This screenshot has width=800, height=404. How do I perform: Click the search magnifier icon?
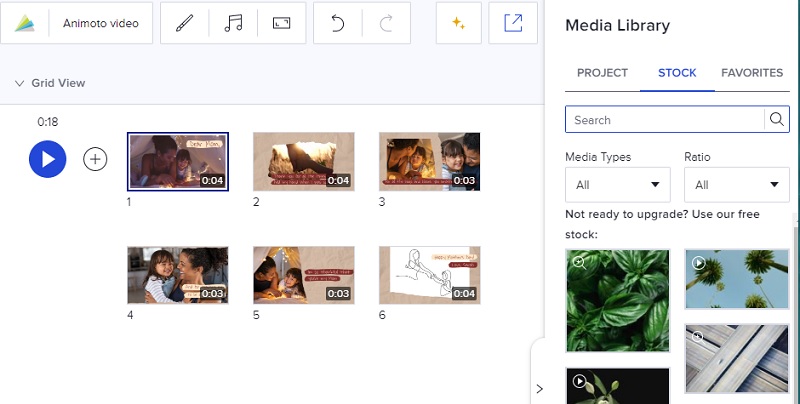(777, 120)
